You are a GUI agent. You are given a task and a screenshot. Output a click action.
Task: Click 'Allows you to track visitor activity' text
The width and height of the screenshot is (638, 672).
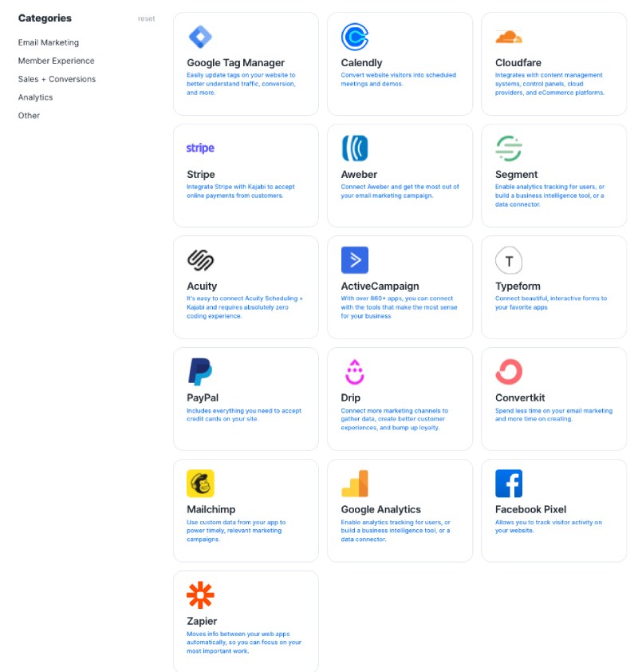[549, 526]
